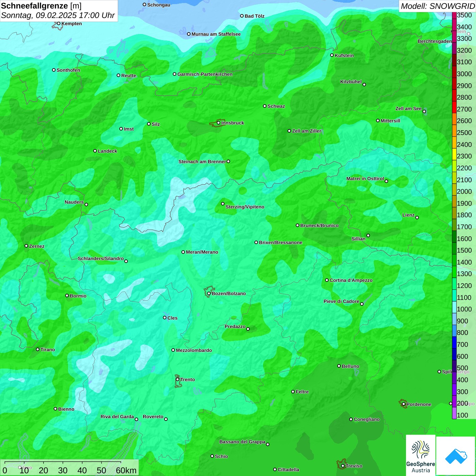Select the Belluno location marker dot
Viewport: 476px width, 476px height.
pyautogui.click(x=339, y=366)
